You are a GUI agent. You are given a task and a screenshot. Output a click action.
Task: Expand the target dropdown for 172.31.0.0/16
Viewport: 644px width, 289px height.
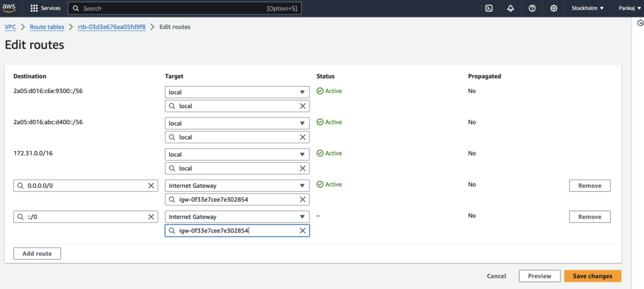pos(237,155)
